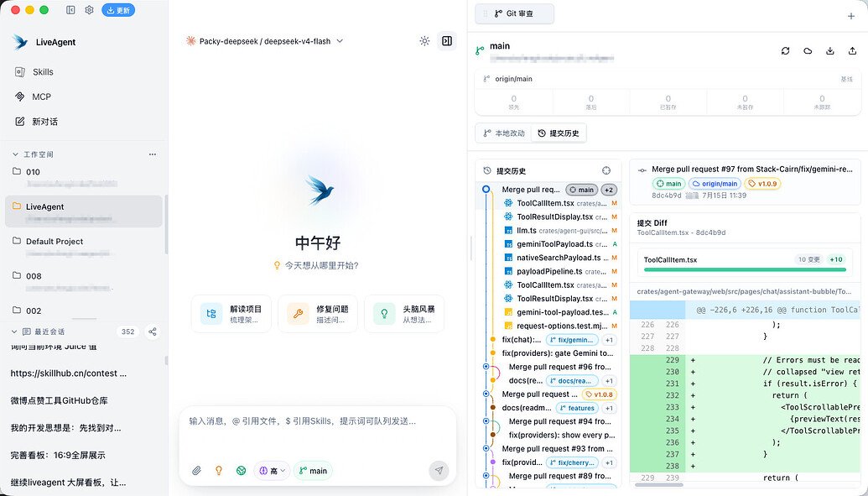The height and width of the screenshot is (496, 868).
Task: Click the pull download icon
Action: click(829, 51)
